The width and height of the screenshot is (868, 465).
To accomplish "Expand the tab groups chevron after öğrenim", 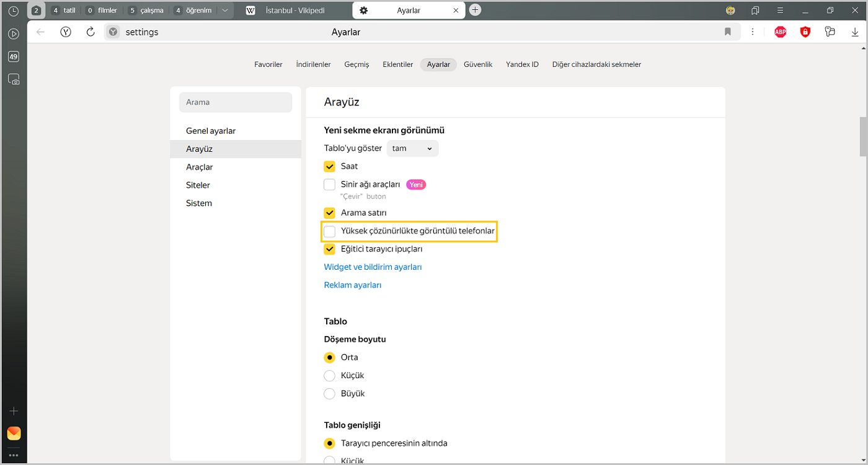I will [224, 11].
